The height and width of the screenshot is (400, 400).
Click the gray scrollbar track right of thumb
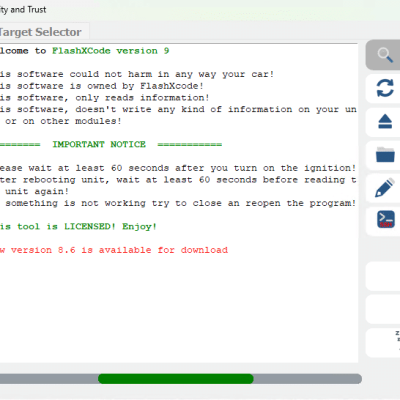(x=308, y=379)
